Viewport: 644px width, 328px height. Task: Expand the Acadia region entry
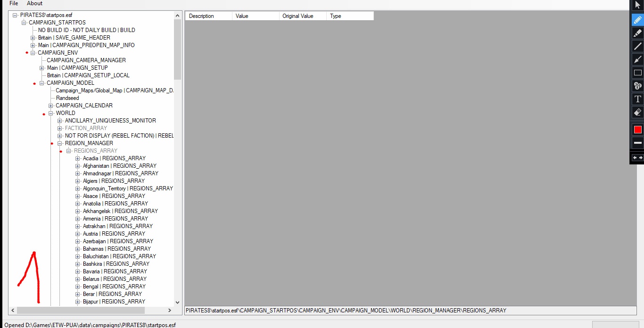click(x=78, y=158)
